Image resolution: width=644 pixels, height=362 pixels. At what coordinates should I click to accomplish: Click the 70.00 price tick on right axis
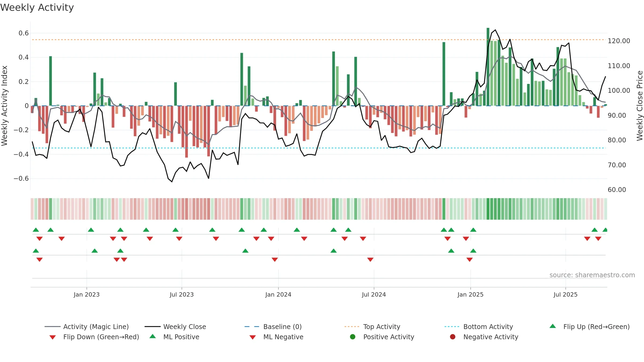tap(617, 165)
